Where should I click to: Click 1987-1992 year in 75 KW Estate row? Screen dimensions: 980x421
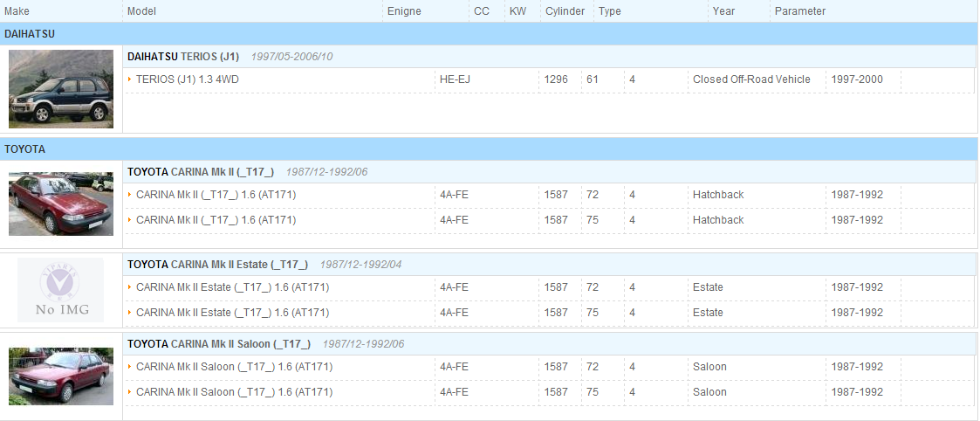857,312
